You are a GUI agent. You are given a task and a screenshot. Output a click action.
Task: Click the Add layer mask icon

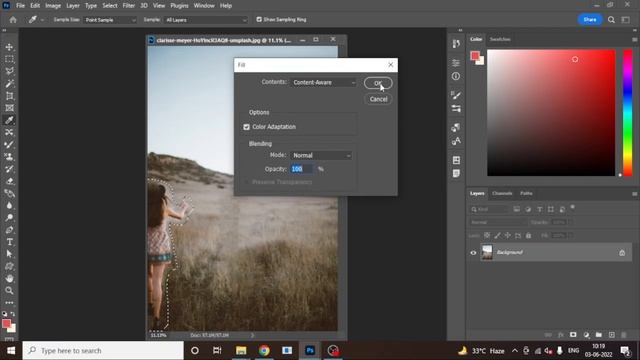[573, 335]
